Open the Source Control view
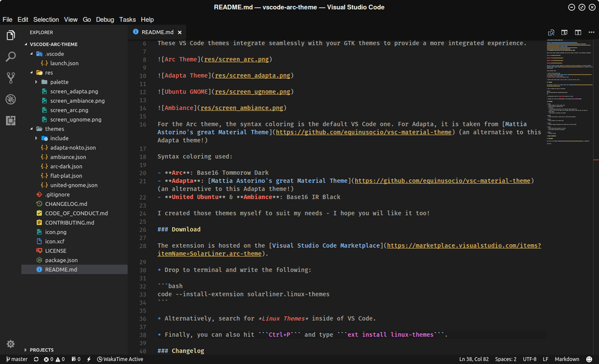599x364 pixels. tap(11, 78)
